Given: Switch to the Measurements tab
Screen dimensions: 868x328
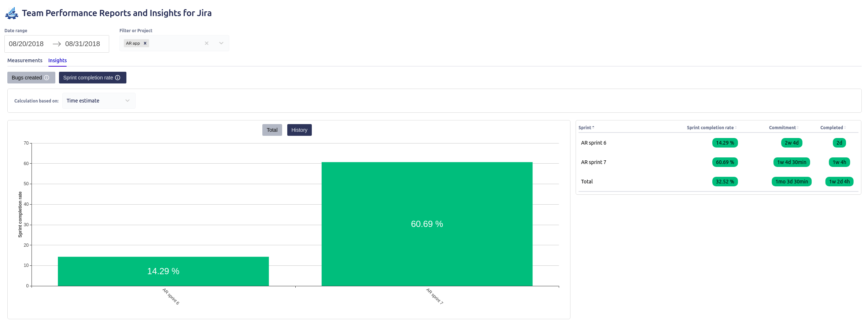Looking at the screenshot, I should [25, 60].
